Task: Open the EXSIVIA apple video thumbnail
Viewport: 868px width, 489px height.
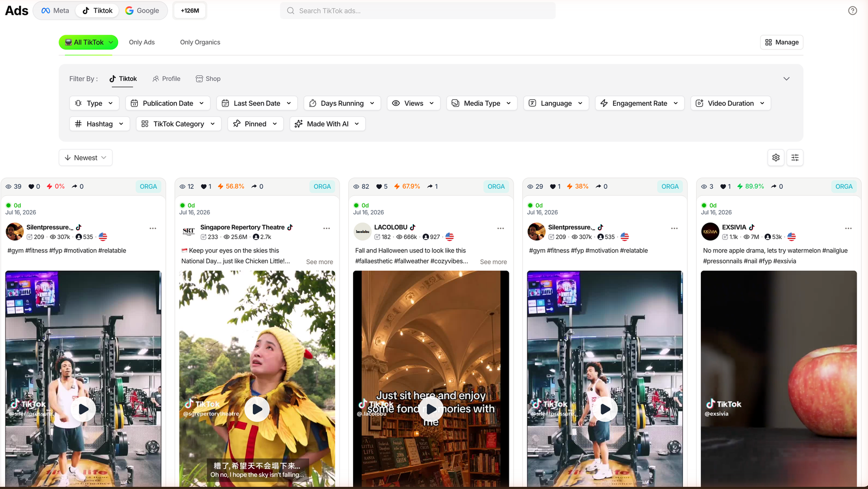Action: (778, 379)
